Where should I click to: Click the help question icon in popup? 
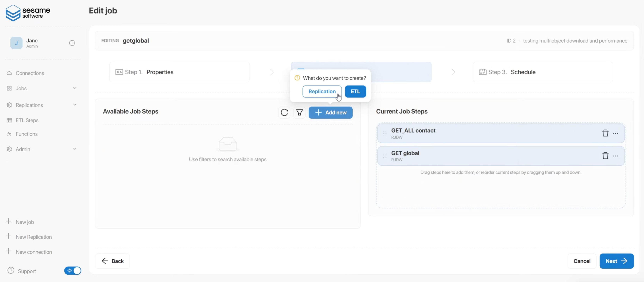coord(297,78)
